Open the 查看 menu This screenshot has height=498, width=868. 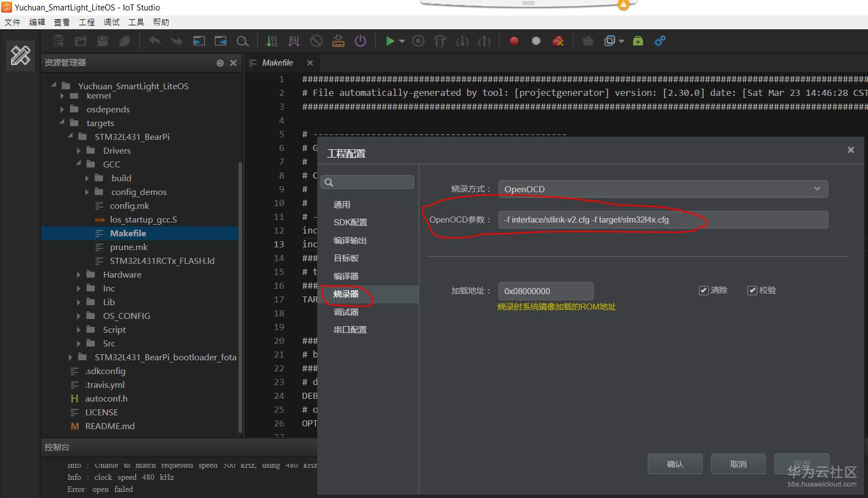click(x=62, y=22)
